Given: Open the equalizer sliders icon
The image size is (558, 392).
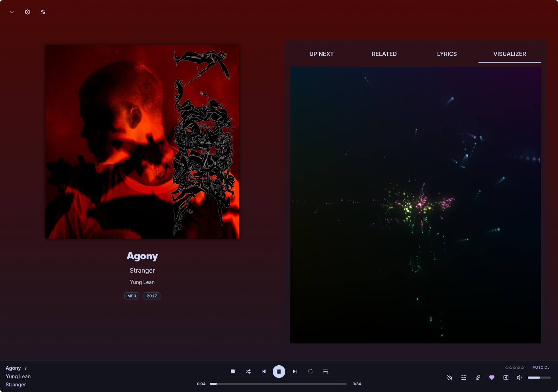Looking at the screenshot, I should (x=464, y=378).
